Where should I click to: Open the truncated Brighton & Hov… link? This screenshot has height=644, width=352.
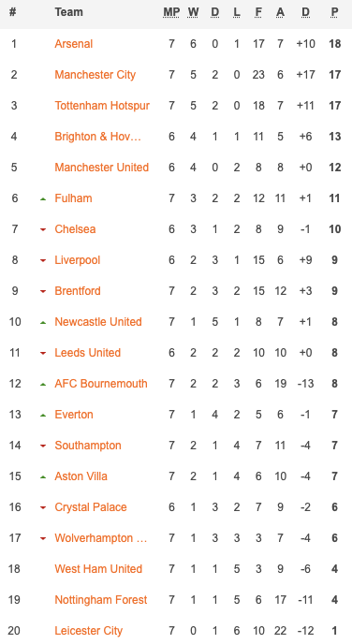(97, 137)
